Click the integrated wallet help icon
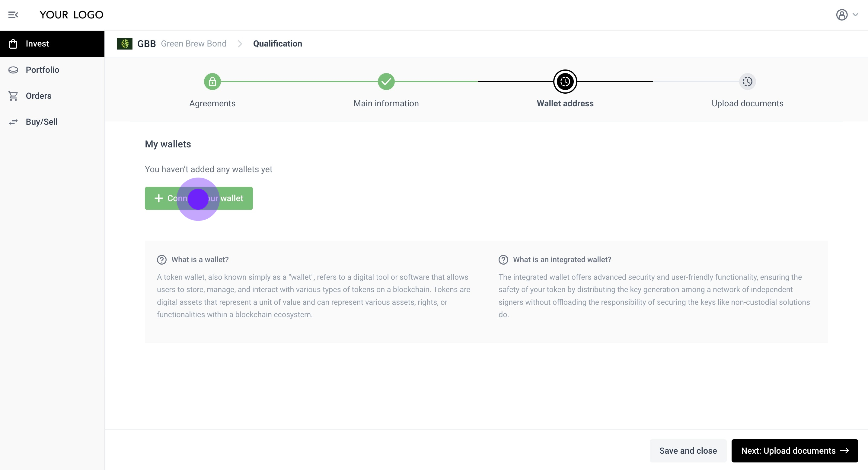The height and width of the screenshot is (470, 868). pyautogui.click(x=503, y=259)
